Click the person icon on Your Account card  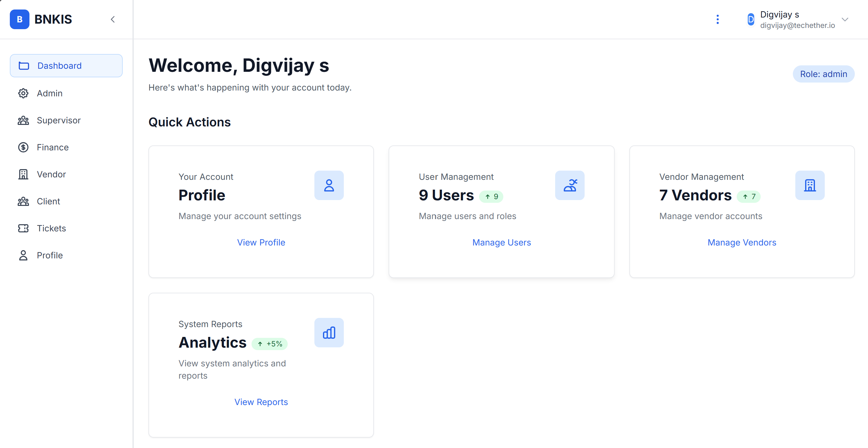329,185
